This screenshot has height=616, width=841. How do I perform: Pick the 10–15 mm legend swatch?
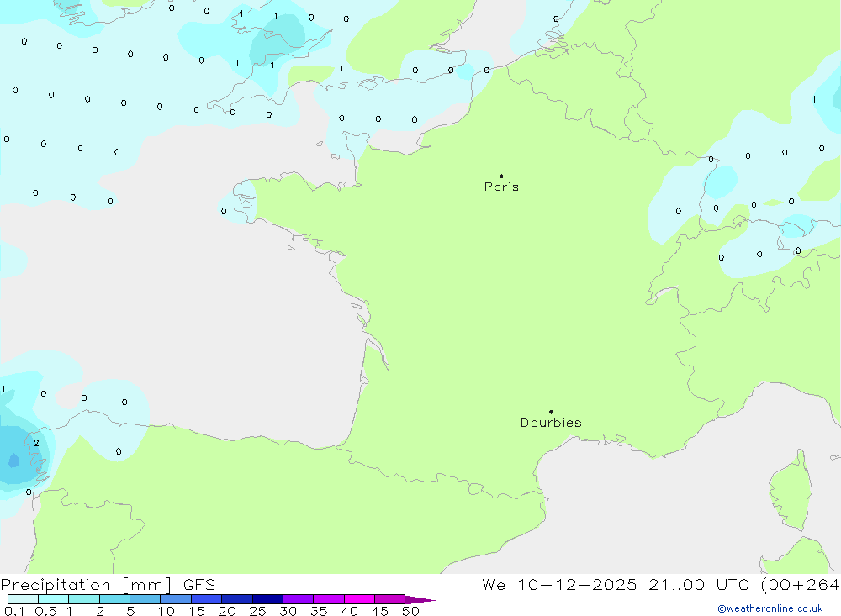click(x=176, y=599)
